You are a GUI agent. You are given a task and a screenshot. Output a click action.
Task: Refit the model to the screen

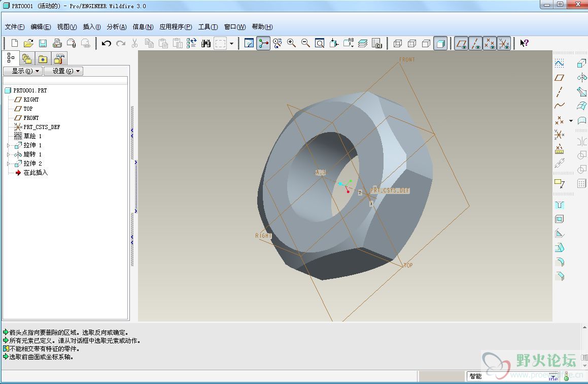(x=320, y=43)
